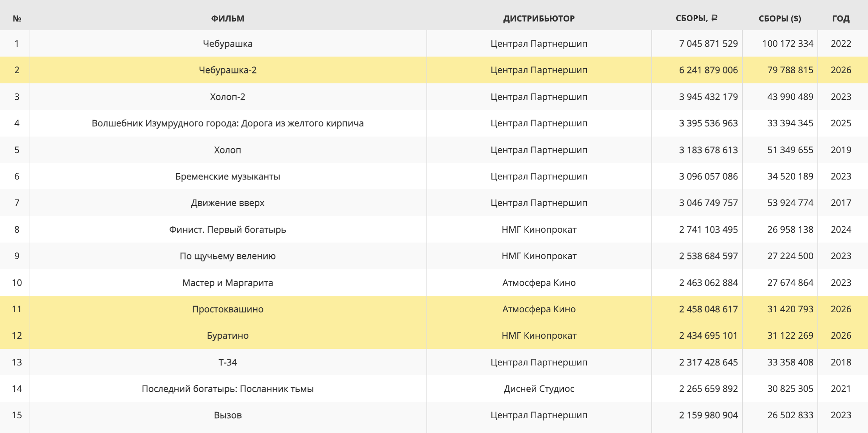Click the СБОРЫ ₽ column header
868x433 pixels.
696,18
